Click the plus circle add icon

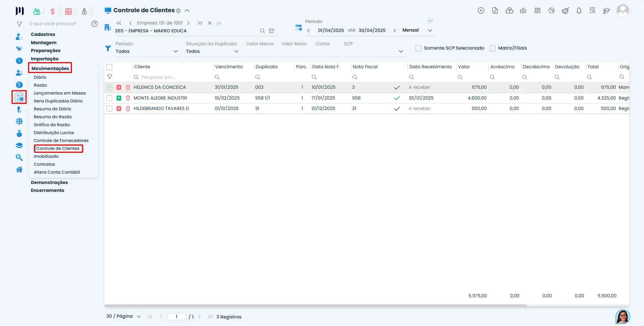pos(481,11)
